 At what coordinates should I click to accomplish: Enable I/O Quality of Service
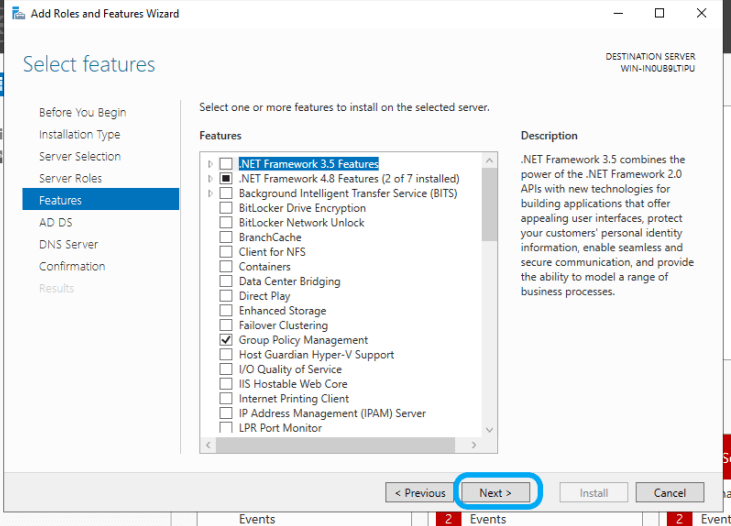point(226,369)
